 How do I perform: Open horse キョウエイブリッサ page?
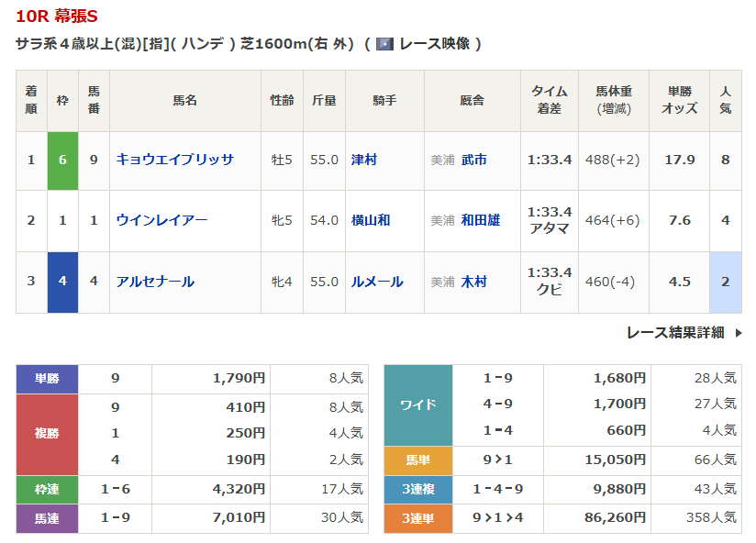174,160
